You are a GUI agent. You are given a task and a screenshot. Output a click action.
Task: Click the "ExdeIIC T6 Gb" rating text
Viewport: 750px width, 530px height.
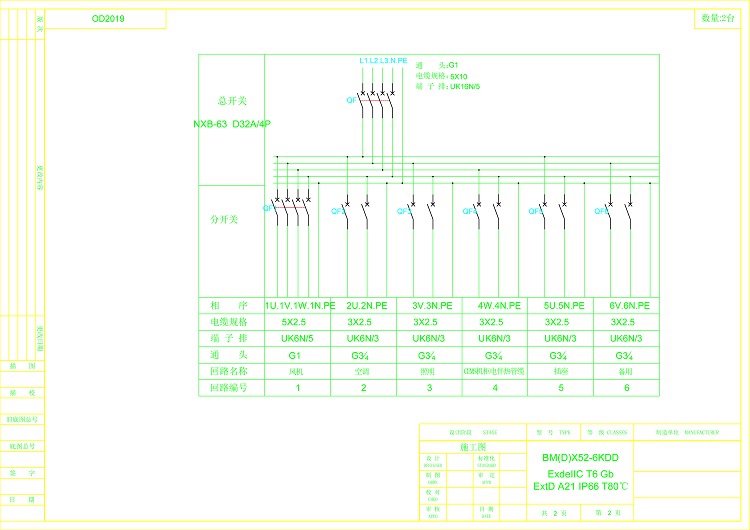(x=581, y=474)
